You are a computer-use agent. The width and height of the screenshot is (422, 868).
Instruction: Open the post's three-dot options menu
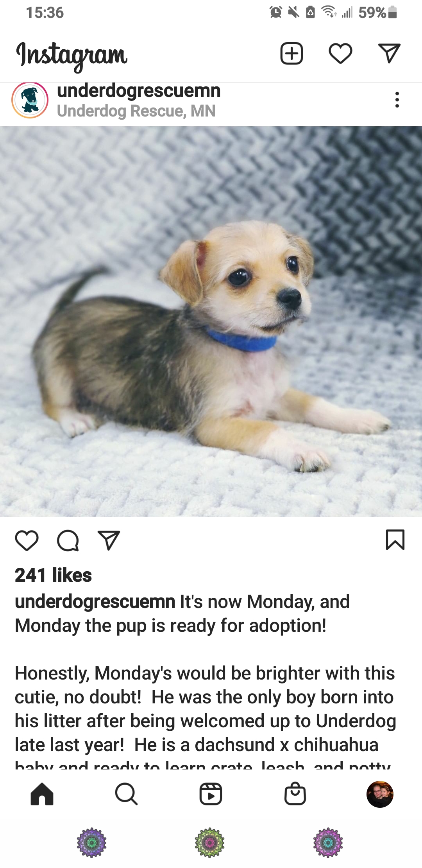pos(397,100)
